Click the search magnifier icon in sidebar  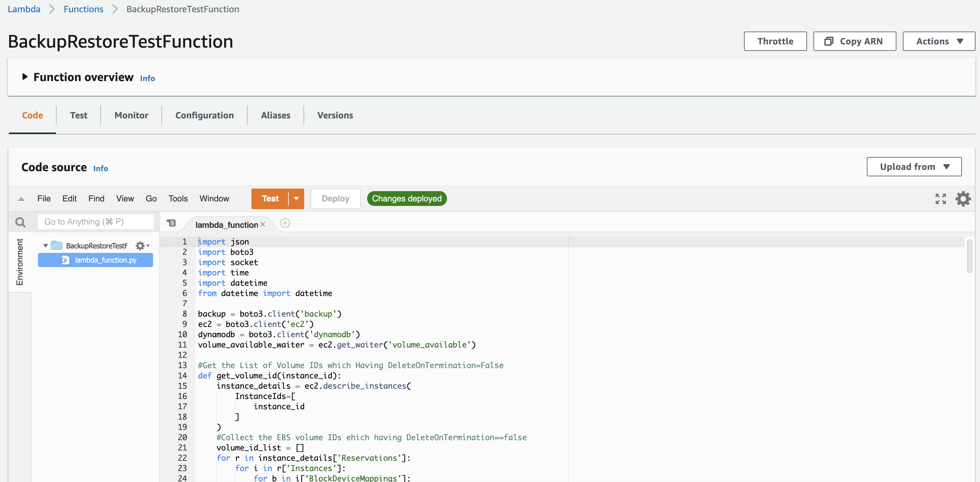coord(21,222)
